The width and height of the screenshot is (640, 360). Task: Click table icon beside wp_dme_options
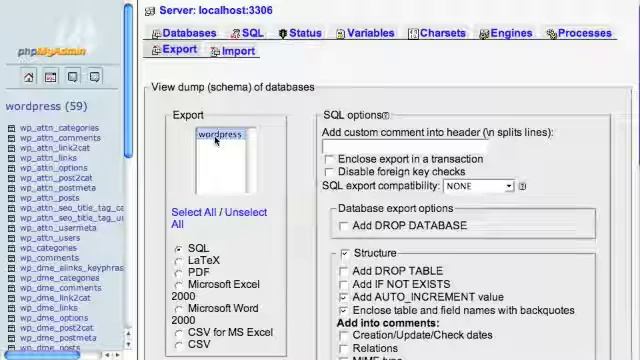click(x=11, y=318)
